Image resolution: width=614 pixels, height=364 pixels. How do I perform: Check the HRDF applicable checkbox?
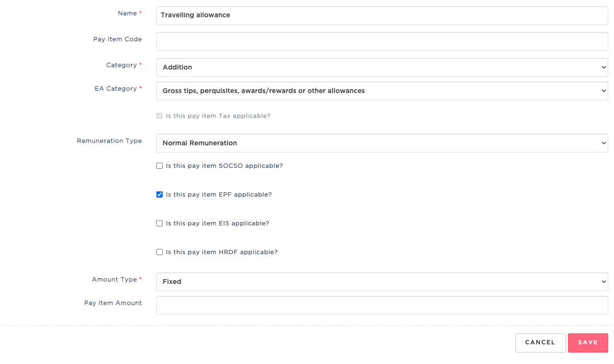click(160, 252)
